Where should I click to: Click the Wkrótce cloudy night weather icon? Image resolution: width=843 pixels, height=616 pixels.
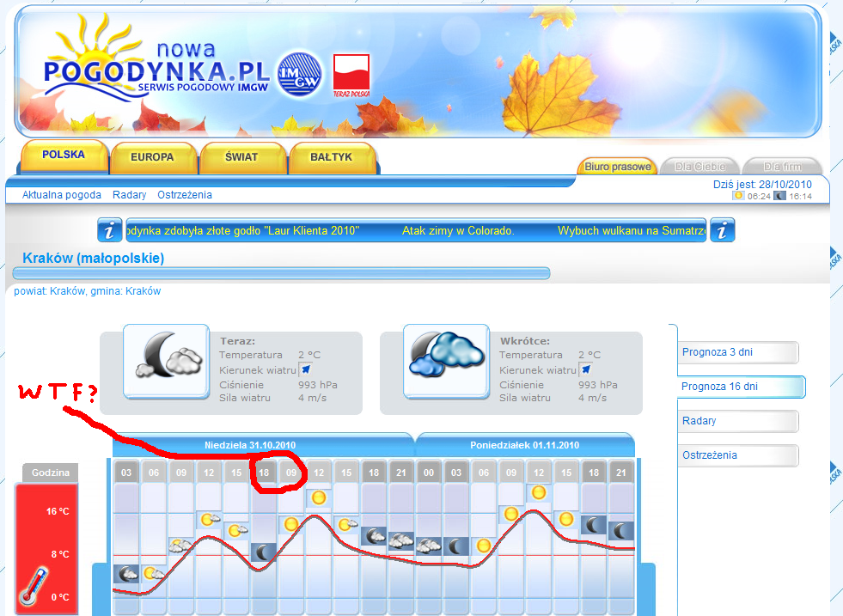[x=446, y=361]
